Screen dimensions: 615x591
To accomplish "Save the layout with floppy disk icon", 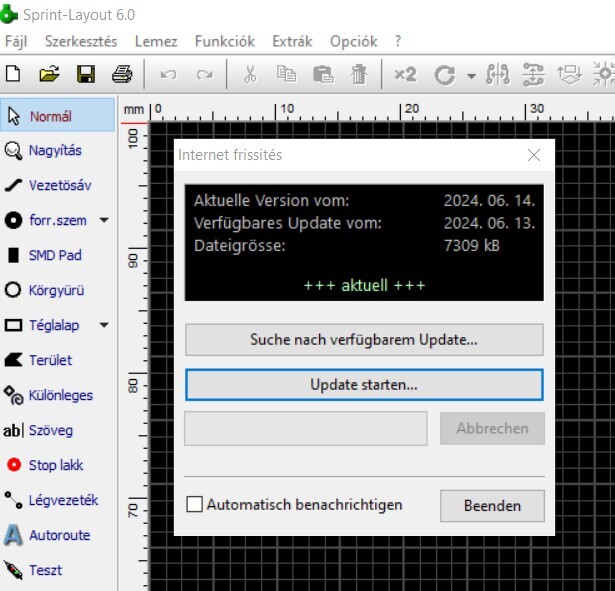I will click(86, 74).
